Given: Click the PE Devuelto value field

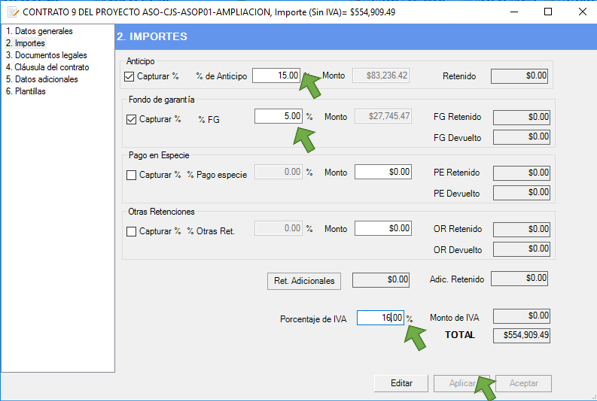Looking at the screenshot, I should click(x=522, y=193).
